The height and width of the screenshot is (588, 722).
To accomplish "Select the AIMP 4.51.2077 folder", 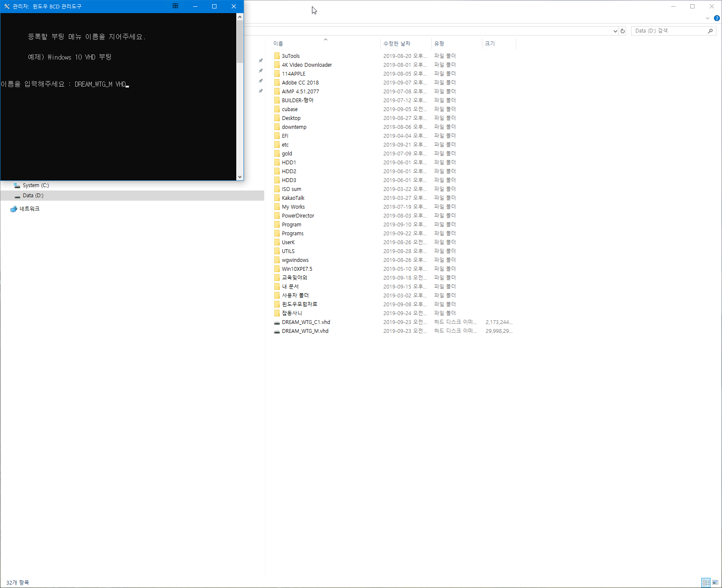I will (301, 91).
